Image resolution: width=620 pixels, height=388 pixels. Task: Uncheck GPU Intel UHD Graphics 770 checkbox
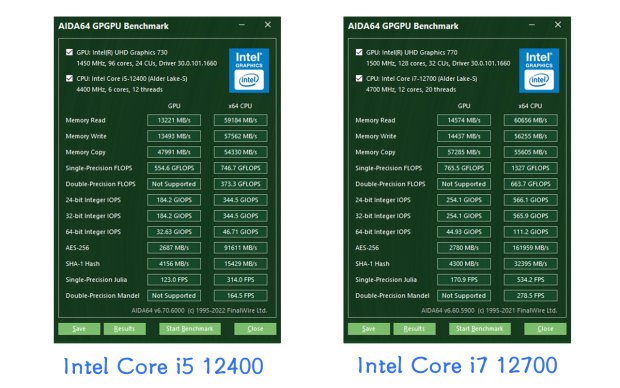click(x=359, y=52)
